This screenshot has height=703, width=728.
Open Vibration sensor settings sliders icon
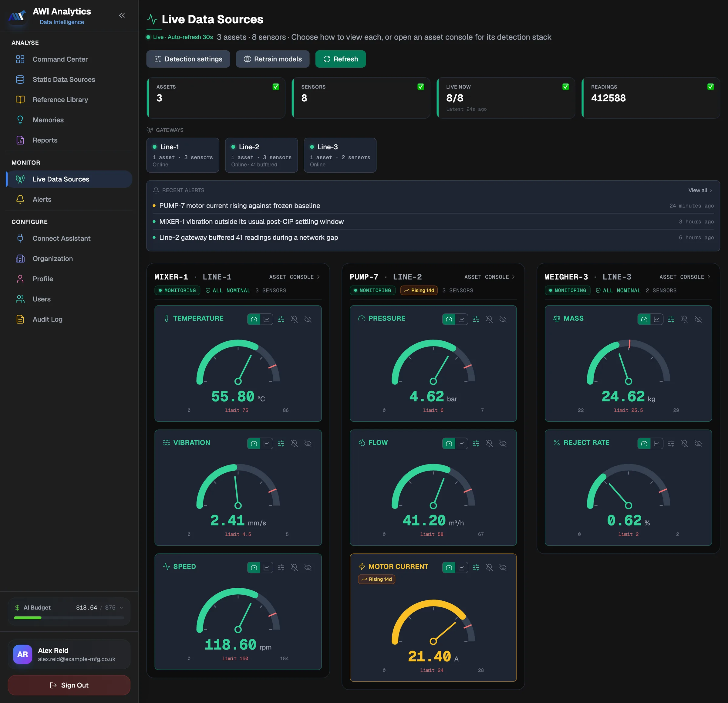pyautogui.click(x=281, y=443)
